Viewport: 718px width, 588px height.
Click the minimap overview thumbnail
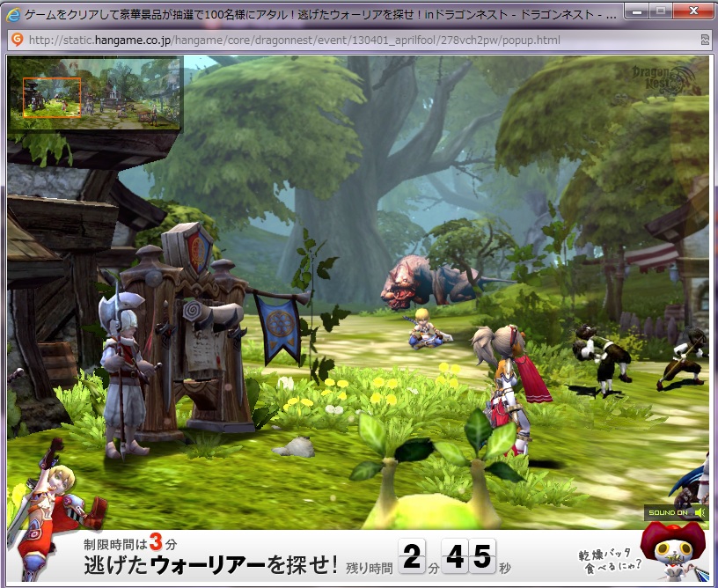[x=95, y=93]
